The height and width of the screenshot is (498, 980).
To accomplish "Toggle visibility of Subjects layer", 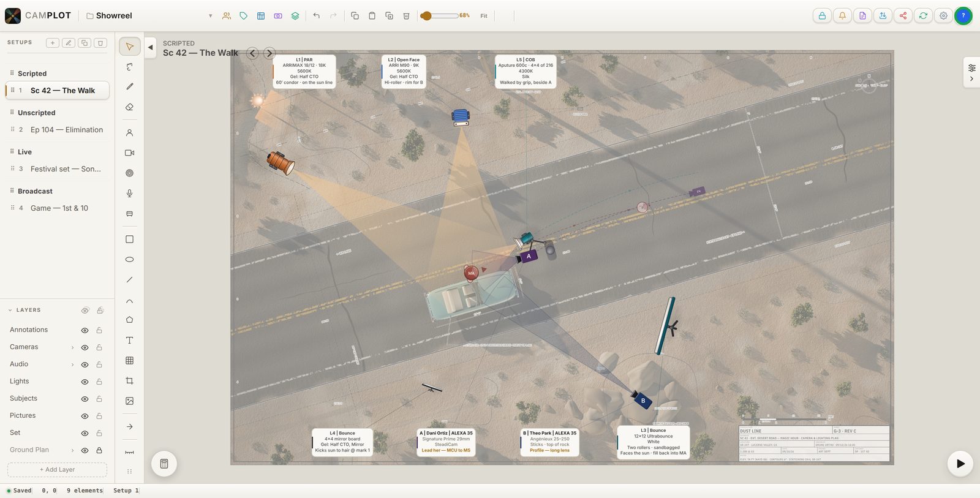I will click(85, 399).
